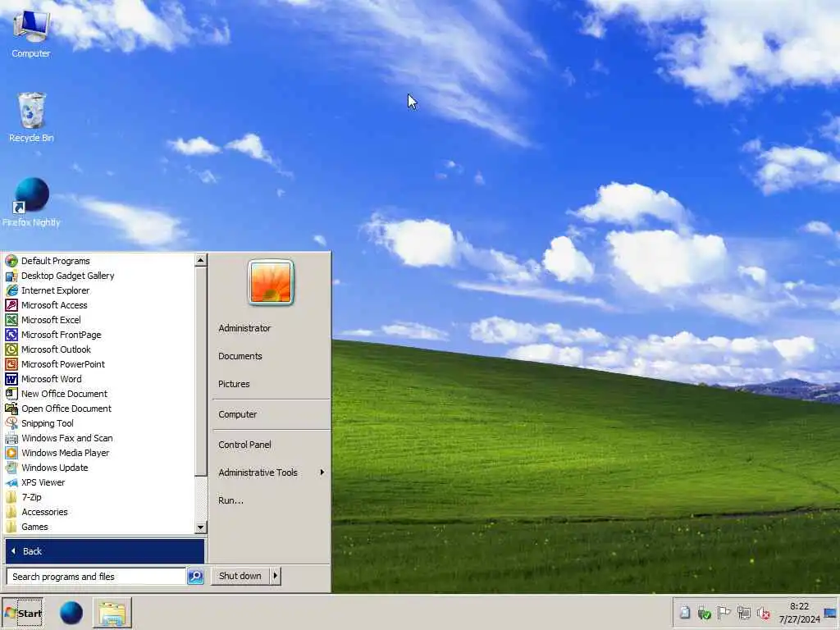This screenshot has width=840, height=630.
Task: Launch XPS Viewer icon
Action: pos(11,482)
